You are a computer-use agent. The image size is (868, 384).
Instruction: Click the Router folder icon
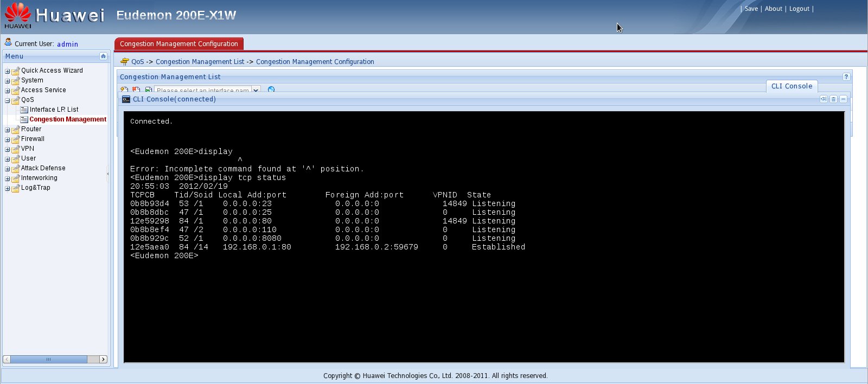[x=16, y=130]
